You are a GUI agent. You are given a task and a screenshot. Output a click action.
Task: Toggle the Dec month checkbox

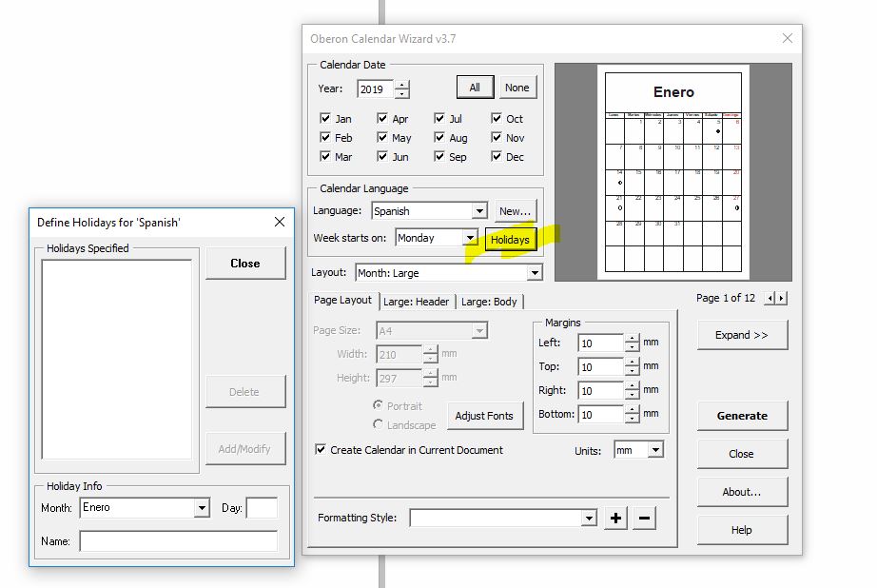[497, 157]
